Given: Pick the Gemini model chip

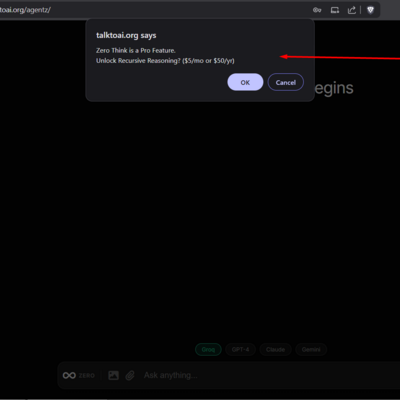Looking at the screenshot, I should point(311,349).
